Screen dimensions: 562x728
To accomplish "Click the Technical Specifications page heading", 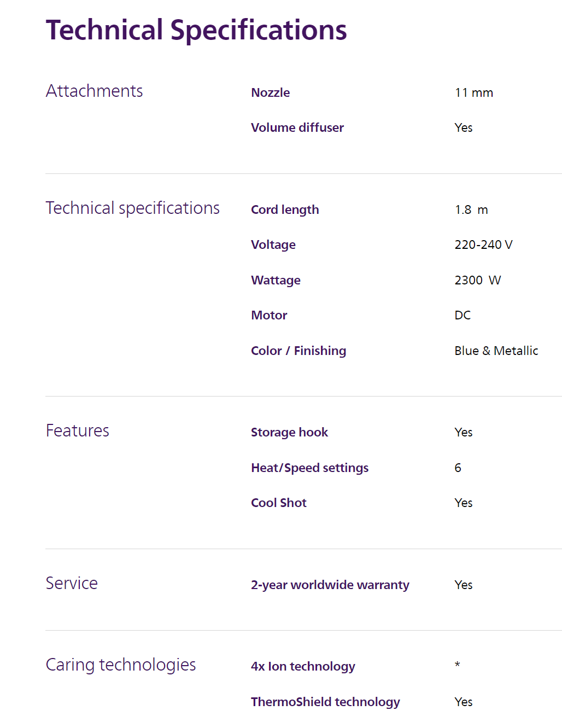I will [x=196, y=30].
